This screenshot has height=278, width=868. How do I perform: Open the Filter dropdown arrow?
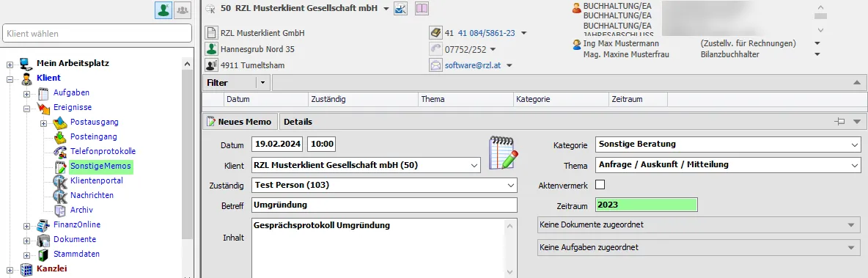(x=262, y=82)
